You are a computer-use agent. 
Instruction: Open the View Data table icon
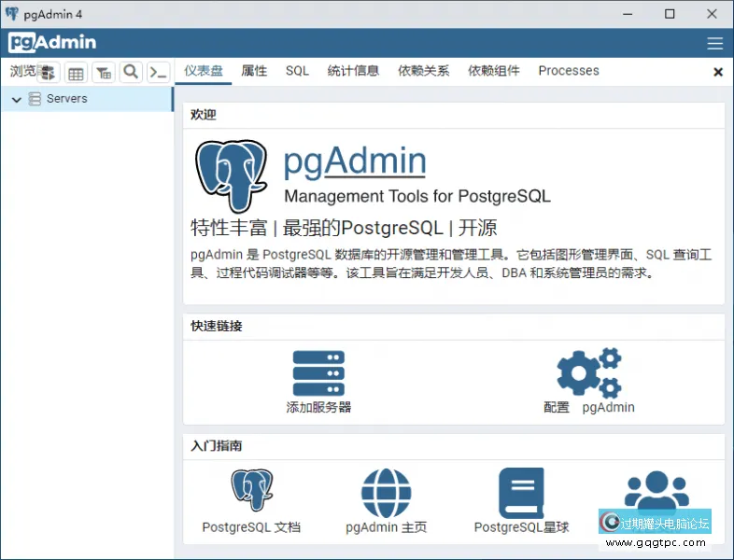(x=76, y=73)
